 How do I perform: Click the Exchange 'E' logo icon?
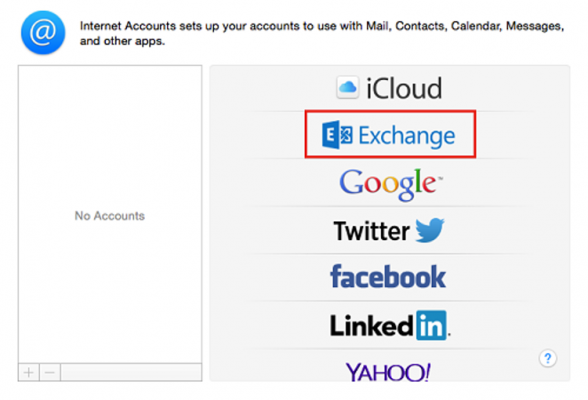pyautogui.click(x=337, y=135)
